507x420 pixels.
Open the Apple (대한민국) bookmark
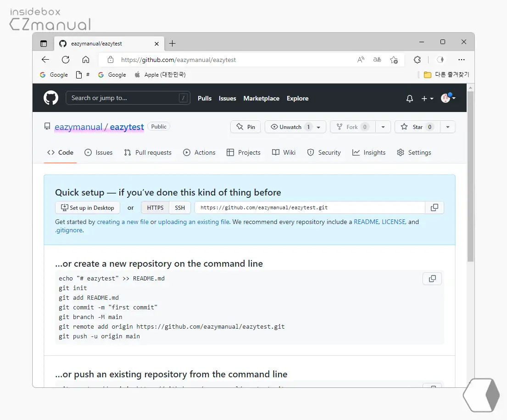coord(160,75)
